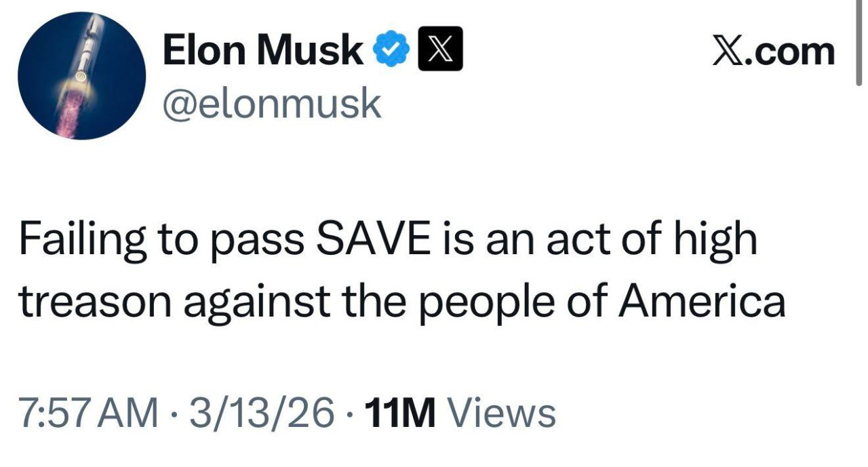The width and height of the screenshot is (868, 467).
Task: Click the X.com label at top right
Action: pos(773,50)
